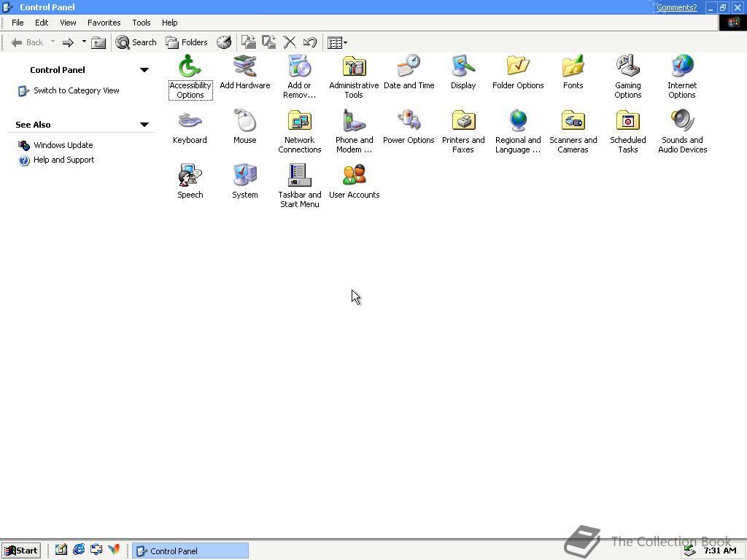The height and width of the screenshot is (560, 747).
Task: Open Regional and Language options
Action: (518, 131)
